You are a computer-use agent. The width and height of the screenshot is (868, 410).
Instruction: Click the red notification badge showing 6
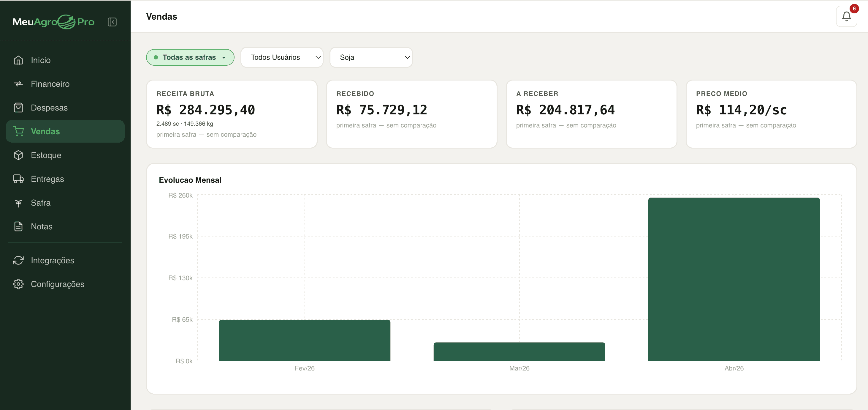[x=855, y=9]
